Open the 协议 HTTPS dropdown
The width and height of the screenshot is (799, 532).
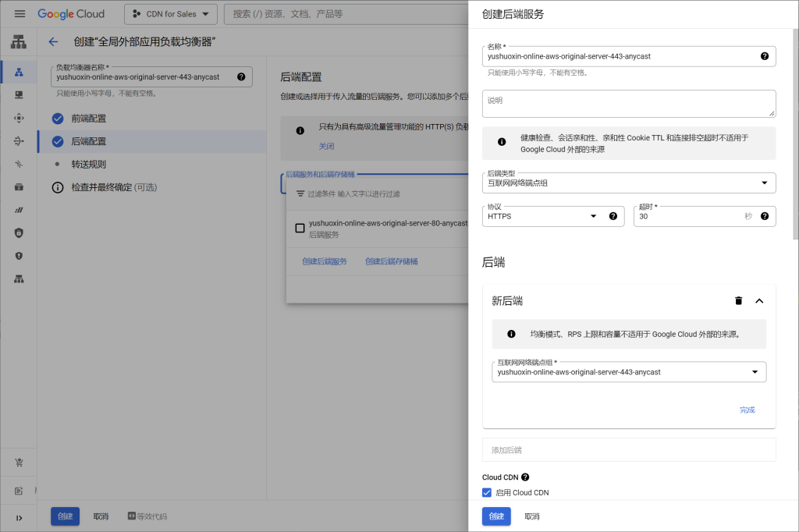[x=542, y=216]
